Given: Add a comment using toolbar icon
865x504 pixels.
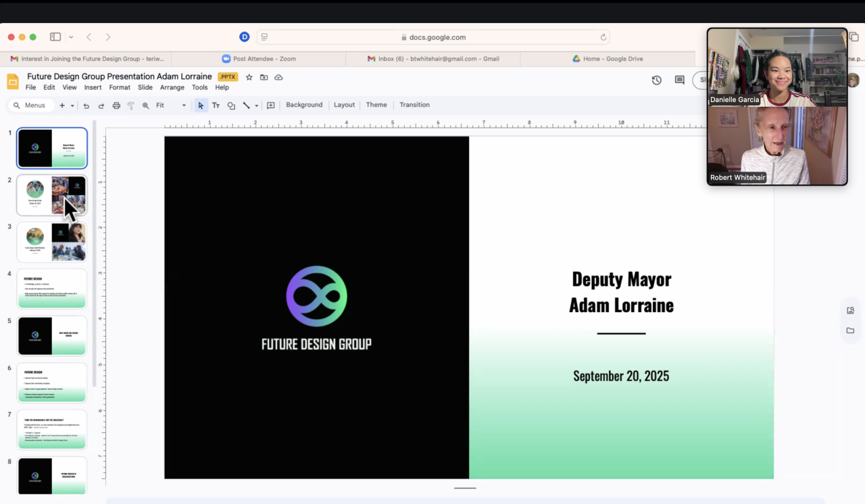Looking at the screenshot, I should [x=271, y=105].
